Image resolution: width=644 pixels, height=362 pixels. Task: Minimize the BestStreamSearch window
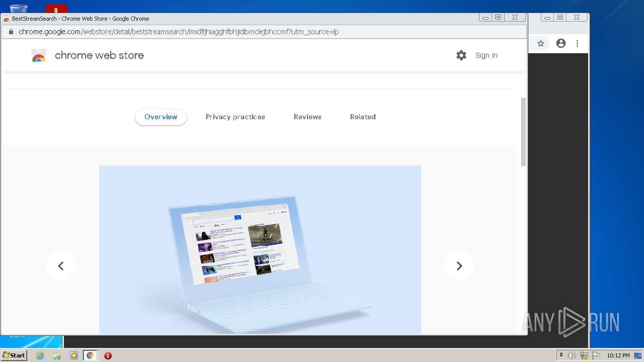[486, 17]
